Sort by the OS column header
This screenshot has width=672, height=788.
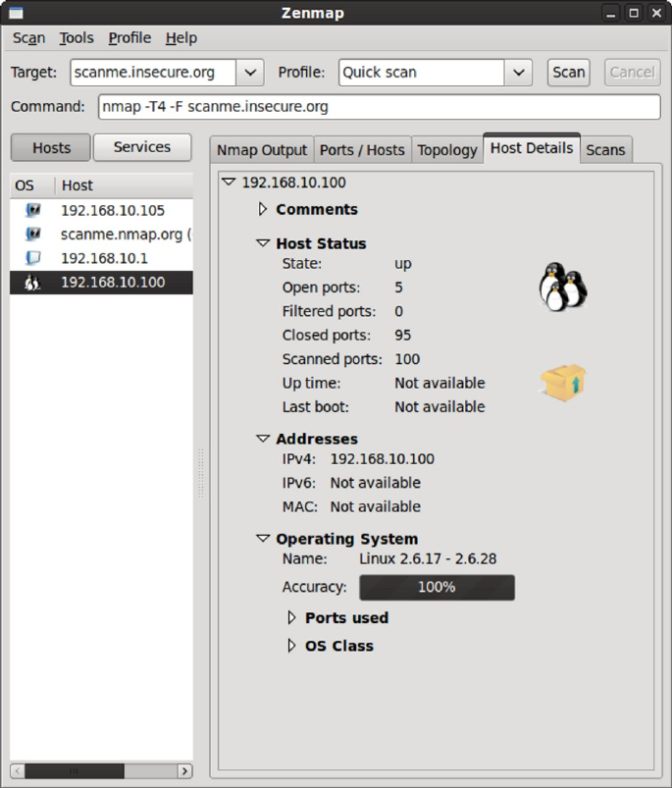[x=31, y=185]
